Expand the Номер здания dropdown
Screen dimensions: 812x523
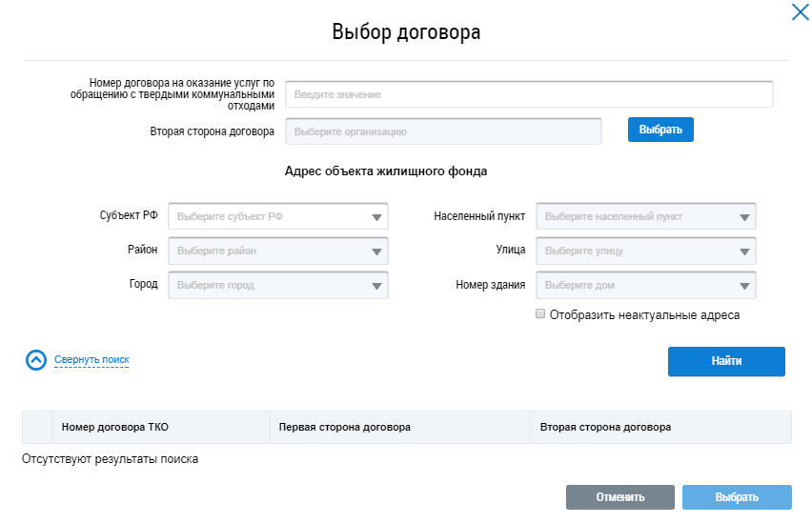pyautogui.click(x=645, y=286)
